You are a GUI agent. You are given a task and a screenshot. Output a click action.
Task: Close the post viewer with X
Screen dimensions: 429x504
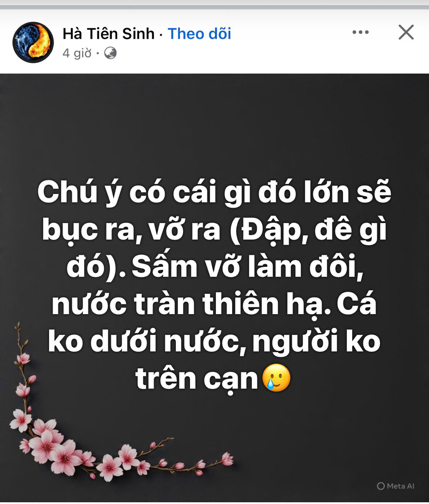[x=406, y=32]
